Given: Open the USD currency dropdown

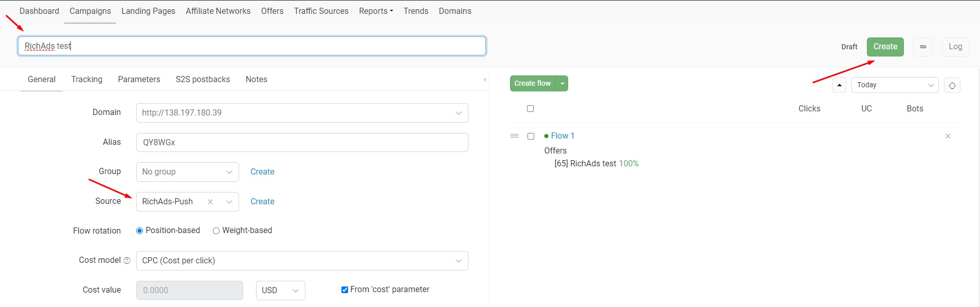Looking at the screenshot, I should tap(281, 291).
